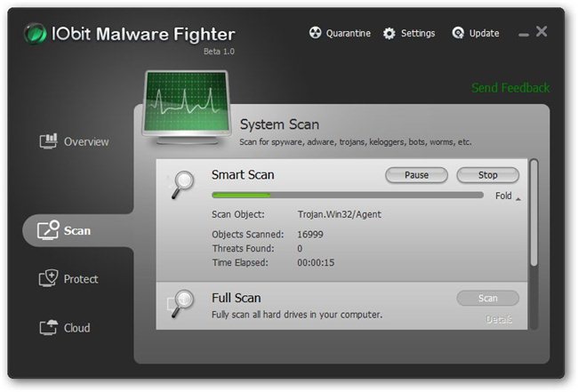This screenshot has height=392, width=578.
Task: Stop the running Smart Scan
Action: 487,175
